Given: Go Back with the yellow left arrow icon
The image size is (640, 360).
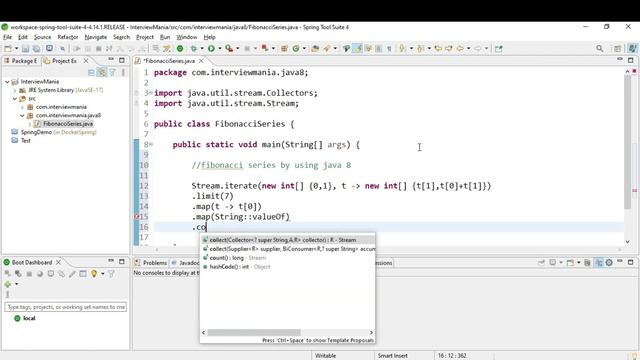Looking at the screenshot, I should (x=460, y=49).
